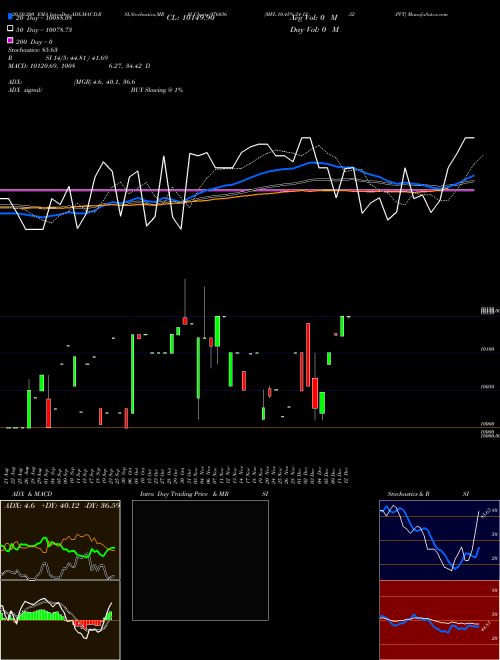Click the red-background RSI chart panel

click(439, 620)
